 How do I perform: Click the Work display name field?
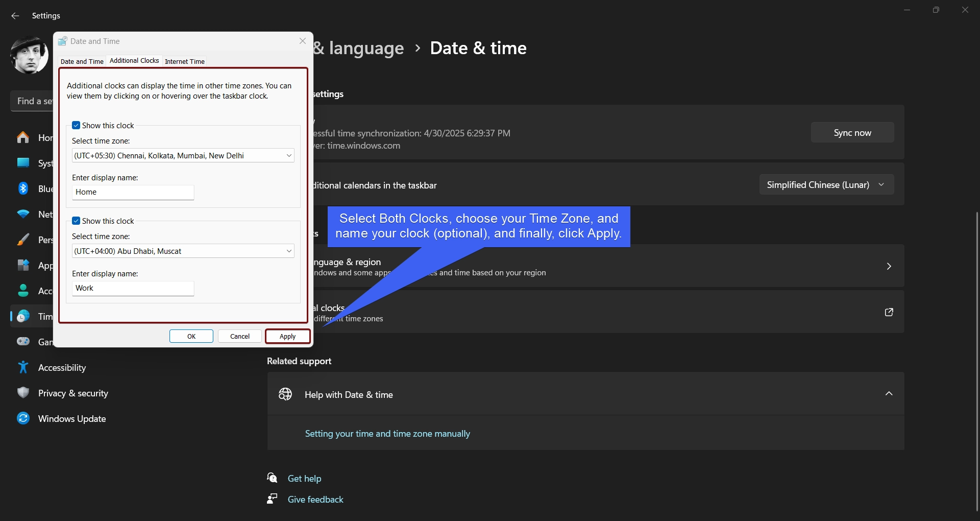click(x=133, y=288)
